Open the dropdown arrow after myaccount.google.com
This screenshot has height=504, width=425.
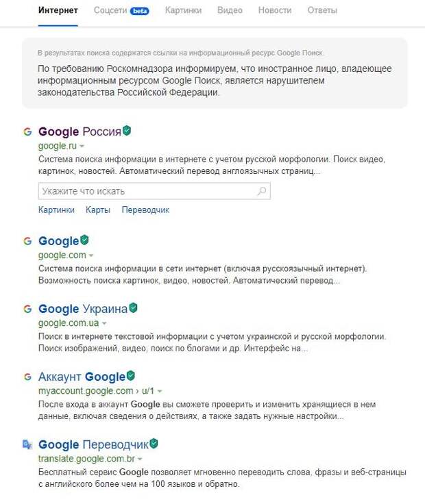tap(159, 391)
